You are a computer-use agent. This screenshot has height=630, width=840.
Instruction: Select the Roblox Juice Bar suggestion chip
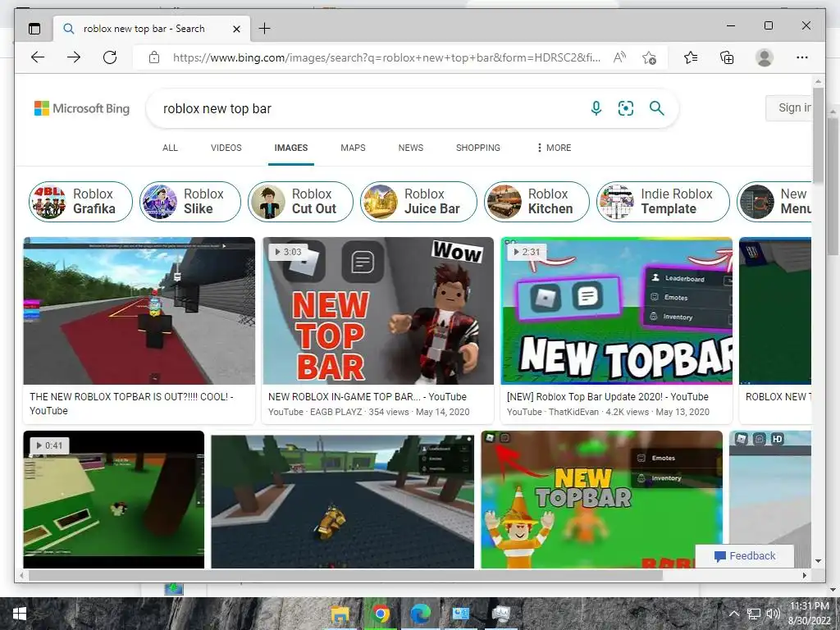[418, 202]
